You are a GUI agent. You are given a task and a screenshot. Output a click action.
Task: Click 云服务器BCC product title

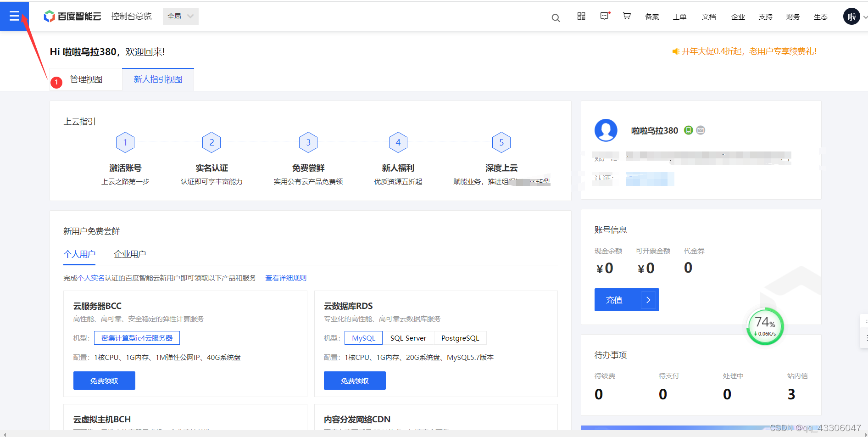point(97,306)
